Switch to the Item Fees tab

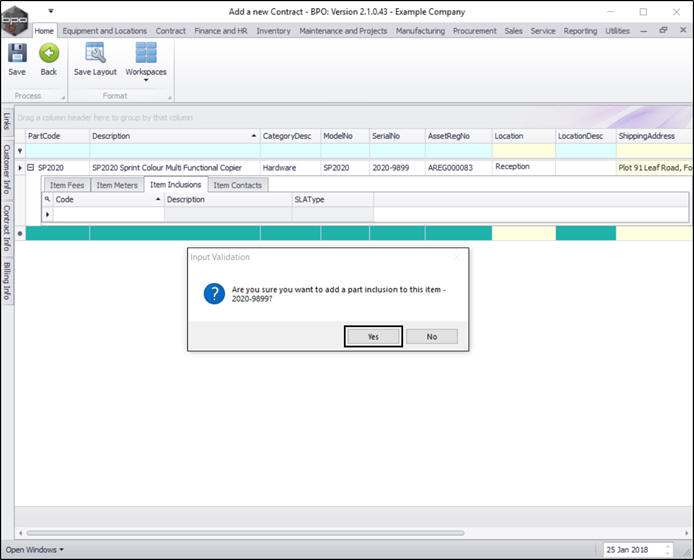pyautogui.click(x=67, y=185)
